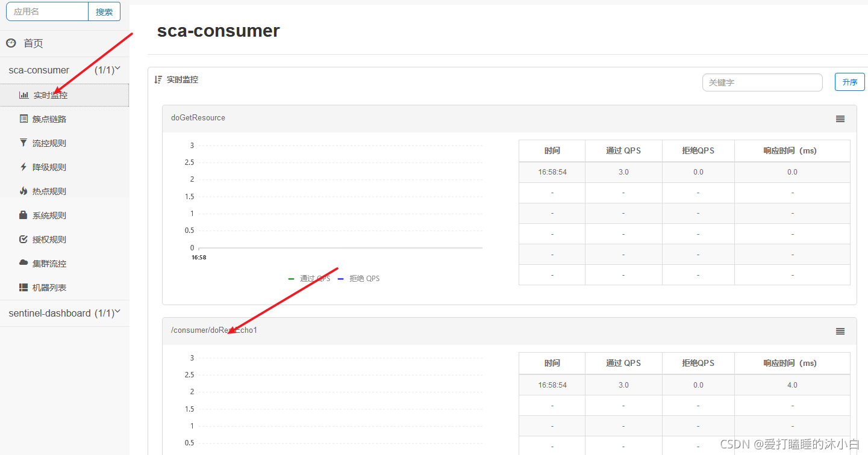Select sentinel-dashboard app in sidebar
868x455 pixels.
[49, 313]
